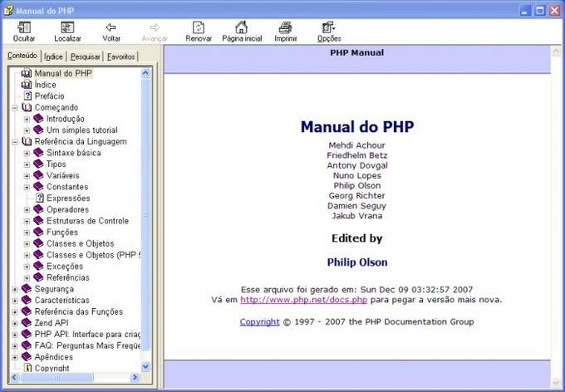Image resolution: width=565 pixels, height=392 pixels.
Task: Expand the Introdução tree node
Action: coord(27,119)
